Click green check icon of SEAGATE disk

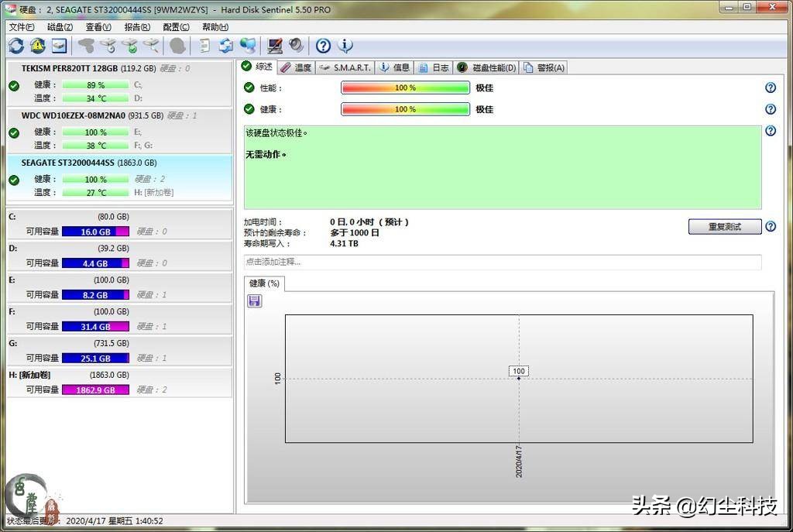14,180
